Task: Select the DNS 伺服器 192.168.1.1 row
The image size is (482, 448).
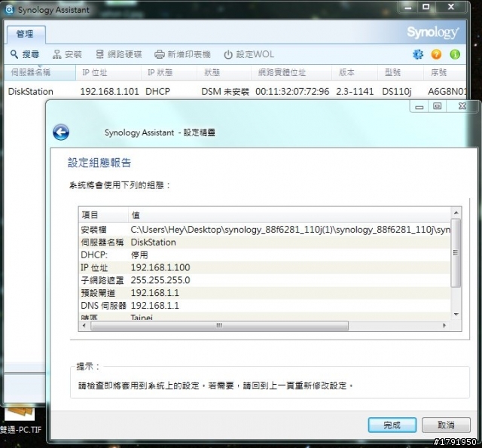Action: click(264, 306)
